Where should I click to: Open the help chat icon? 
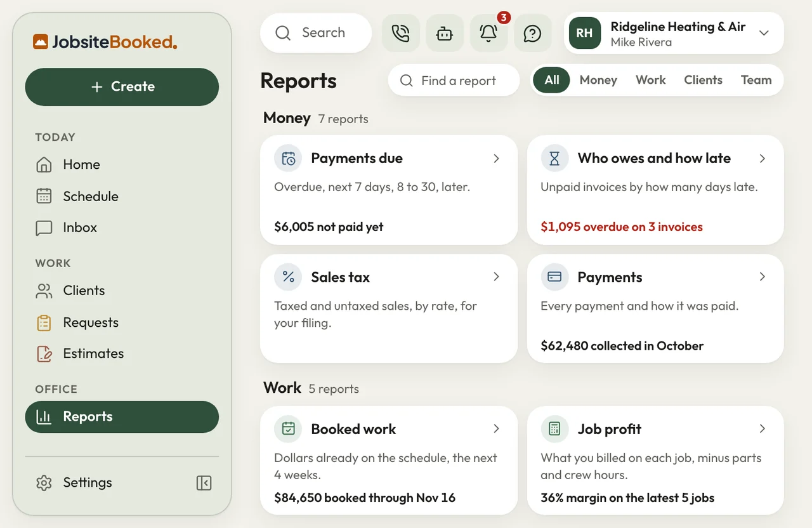[x=532, y=33]
